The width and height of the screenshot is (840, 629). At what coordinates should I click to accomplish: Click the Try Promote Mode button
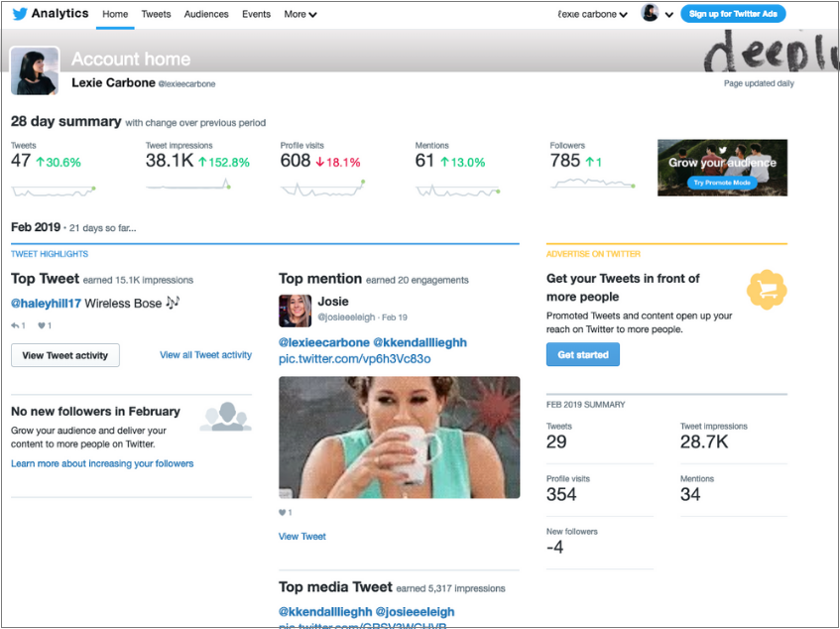pyautogui.click(x=722, y=183)
